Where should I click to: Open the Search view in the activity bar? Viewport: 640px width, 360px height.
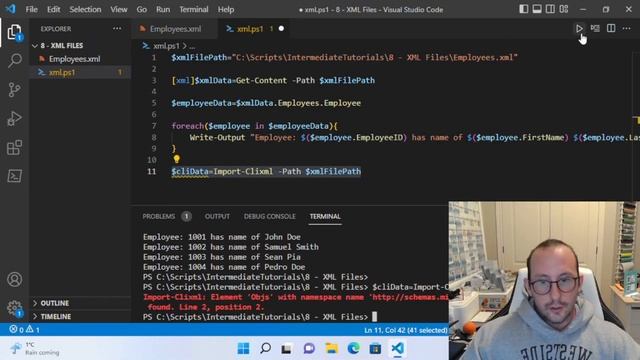(14, 60)
